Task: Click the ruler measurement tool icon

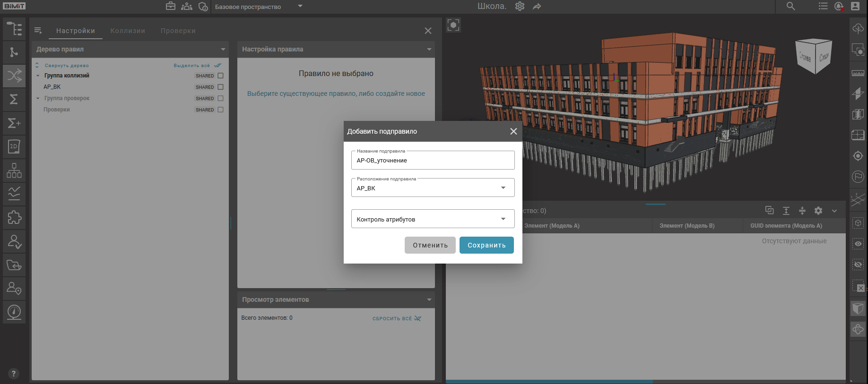Action: [858, 73]
